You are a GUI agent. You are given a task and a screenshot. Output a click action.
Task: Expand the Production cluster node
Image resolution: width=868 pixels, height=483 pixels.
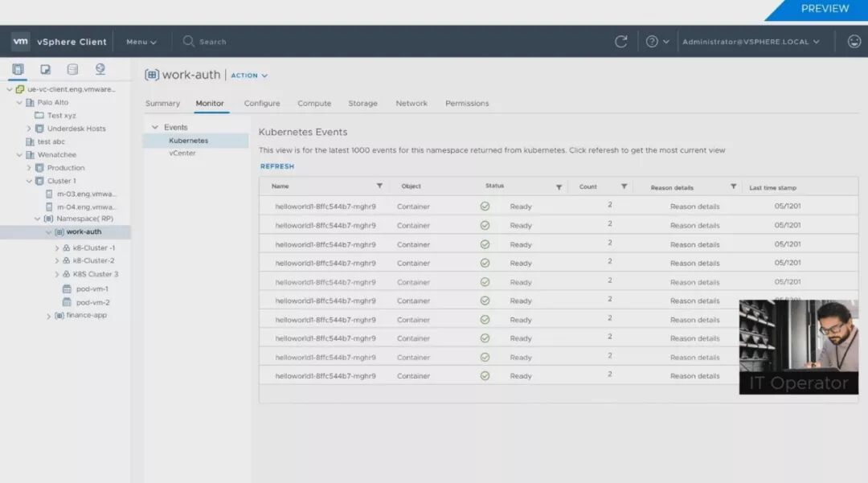point(29,168)
